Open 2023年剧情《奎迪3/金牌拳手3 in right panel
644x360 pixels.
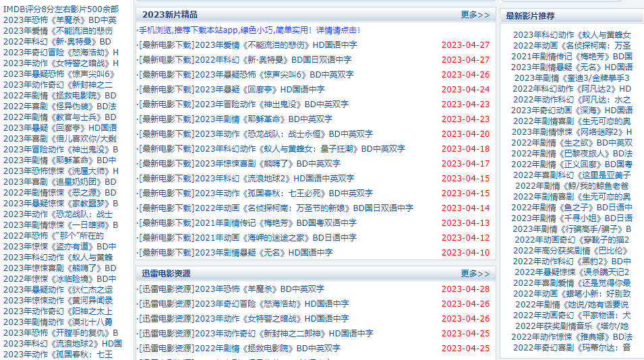tap(572, 78)
